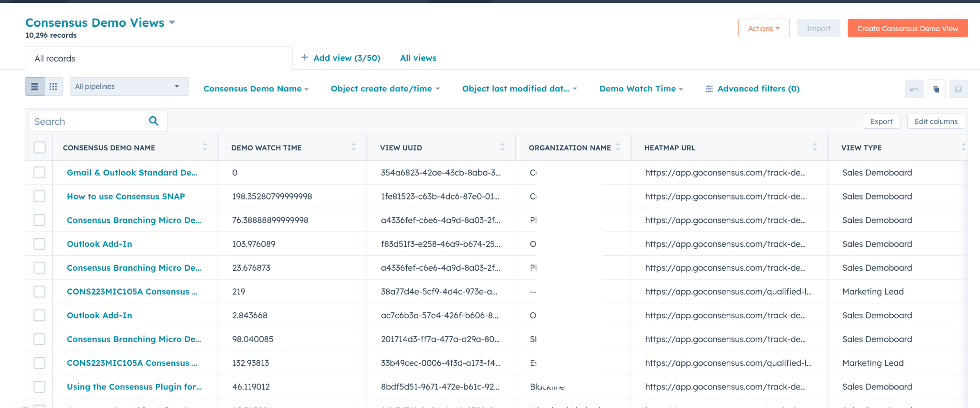Expand the Object create date/time filter

[385, 89]
